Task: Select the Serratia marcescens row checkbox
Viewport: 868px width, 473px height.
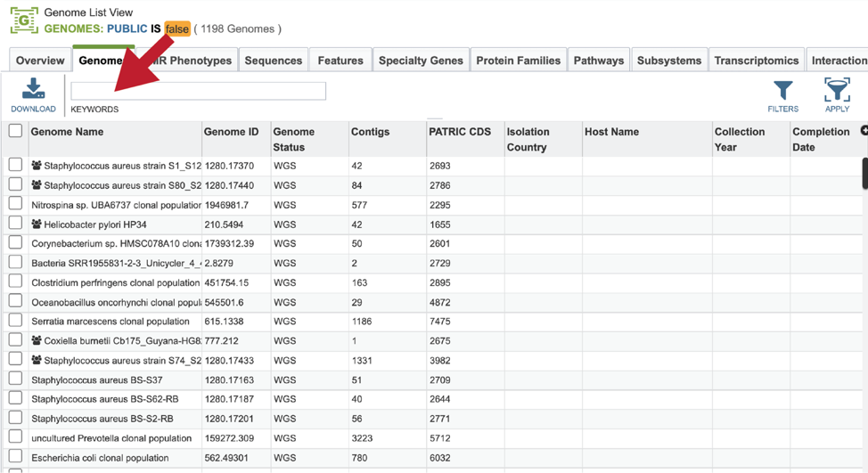Action: 15,321
